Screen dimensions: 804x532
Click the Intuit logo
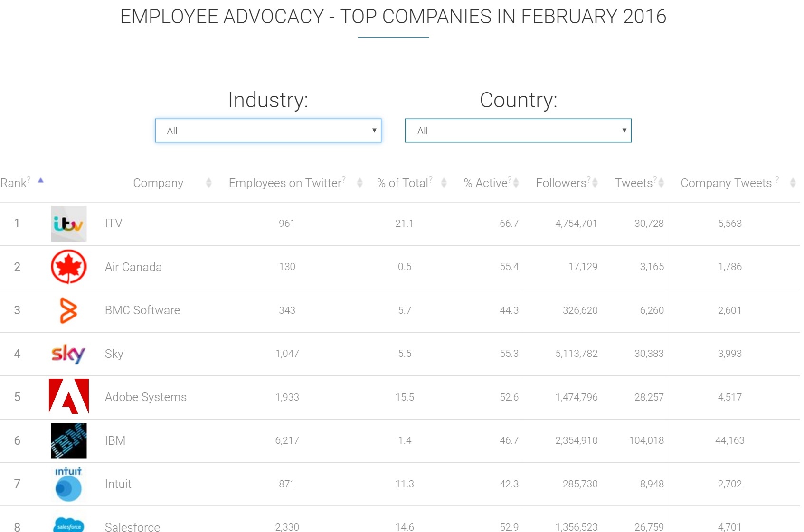pyautogui.click(x=69, y=484)
